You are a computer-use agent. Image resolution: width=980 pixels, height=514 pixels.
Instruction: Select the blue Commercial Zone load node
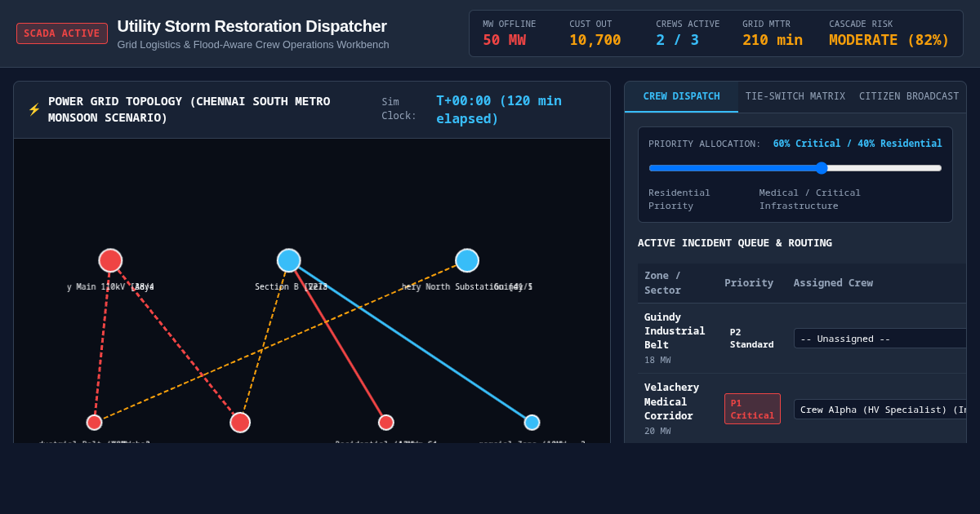click(532, 422)
